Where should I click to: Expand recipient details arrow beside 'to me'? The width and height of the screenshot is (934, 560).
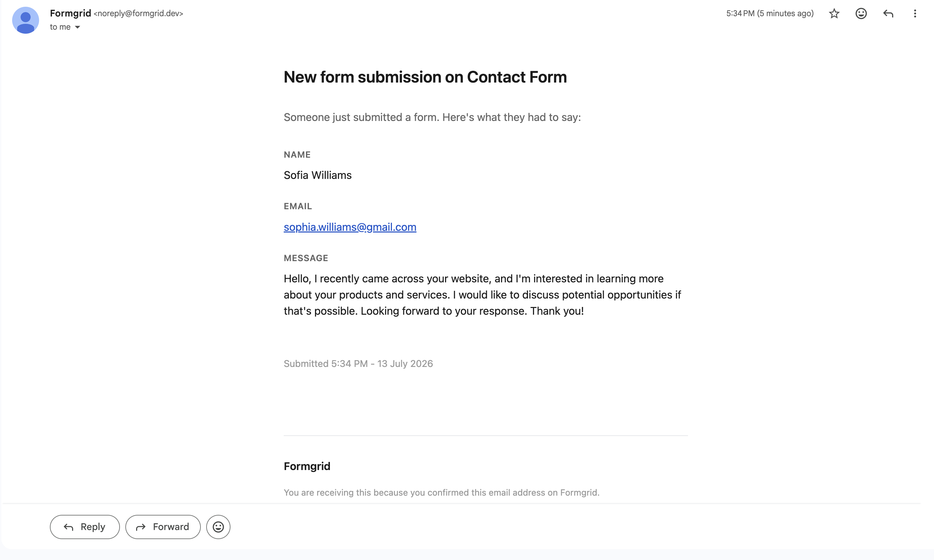click(77, 27)
